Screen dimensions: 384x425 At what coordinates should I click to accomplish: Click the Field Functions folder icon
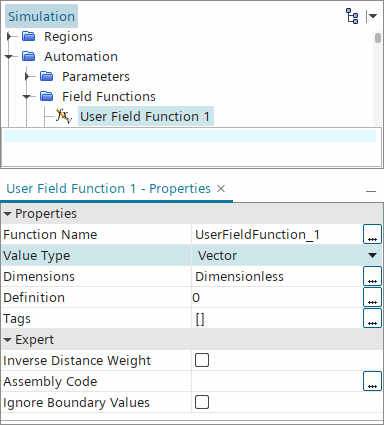pyautogui.click(x=47, y=96)
